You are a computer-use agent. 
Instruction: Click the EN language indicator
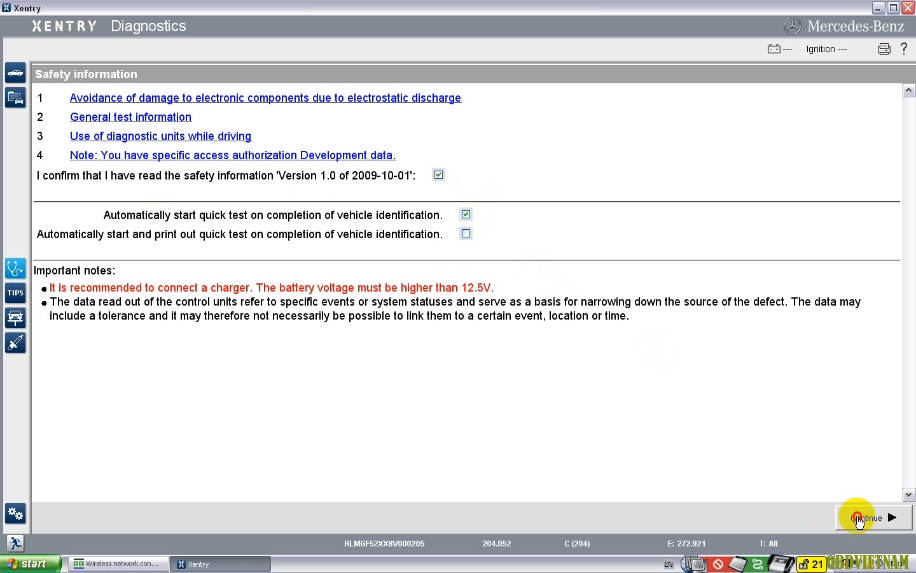[668, 564]
